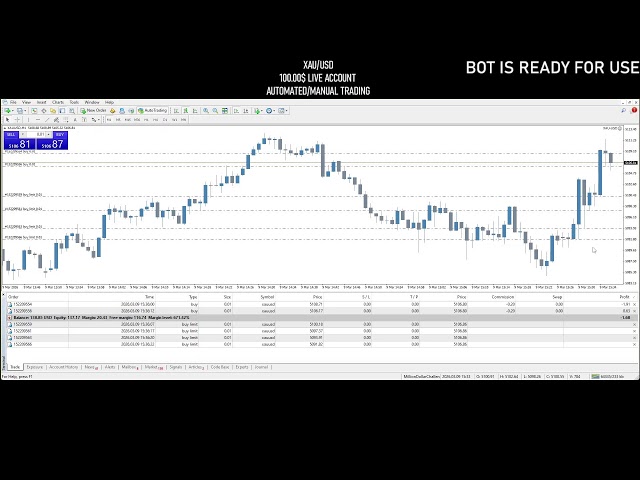Click the one-click volume input field
Image resolution: width=640 pixels, height=480 pixels.
coord(36,134)
